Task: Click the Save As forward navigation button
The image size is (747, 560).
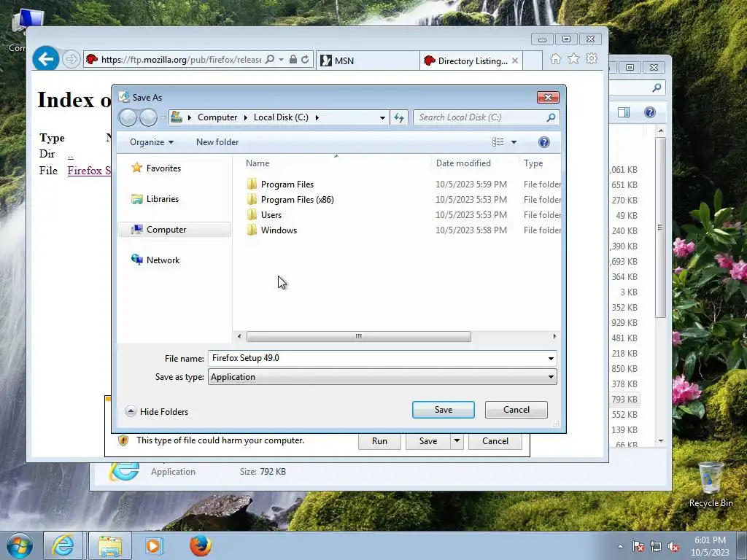Action: coord(148,117)
